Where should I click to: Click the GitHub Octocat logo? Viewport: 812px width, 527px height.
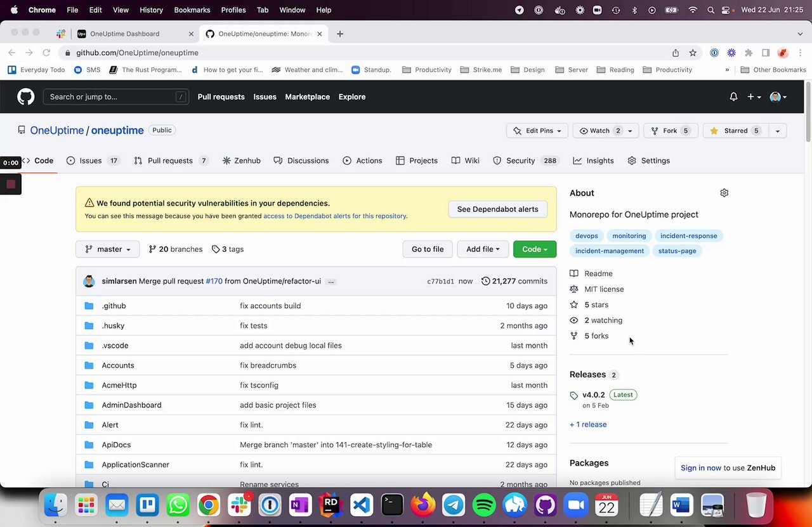click(x=25, y=96)
